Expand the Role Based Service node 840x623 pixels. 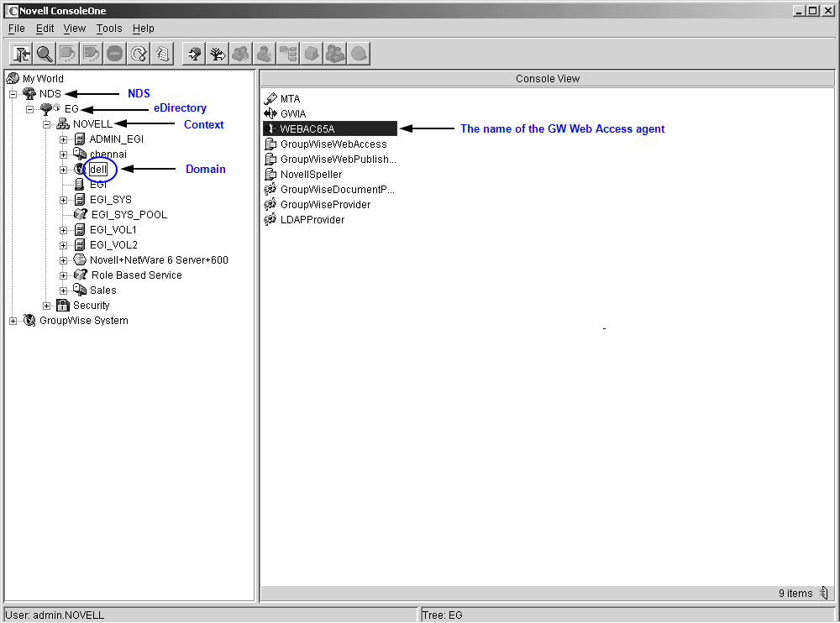[63, 275]
